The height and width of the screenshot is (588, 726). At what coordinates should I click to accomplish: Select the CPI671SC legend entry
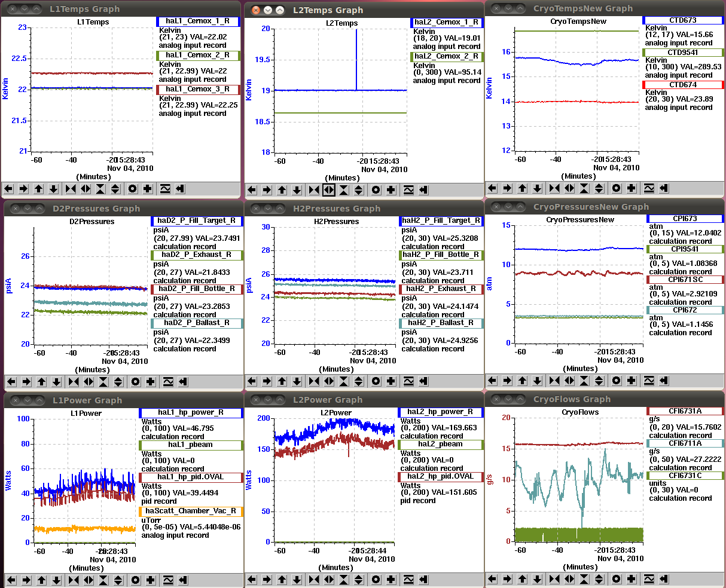[x=685, y=280]
